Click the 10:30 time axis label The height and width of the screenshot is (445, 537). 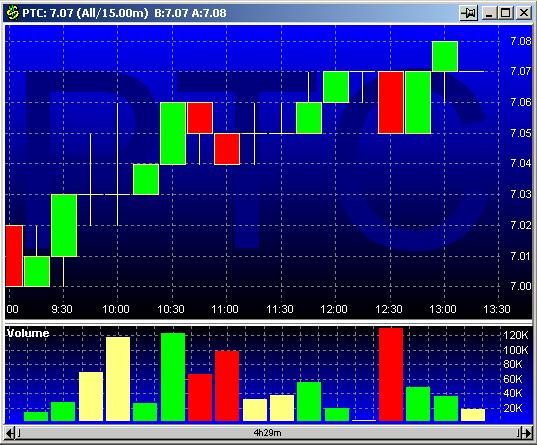pyautogui.click(x=171, y=309)
